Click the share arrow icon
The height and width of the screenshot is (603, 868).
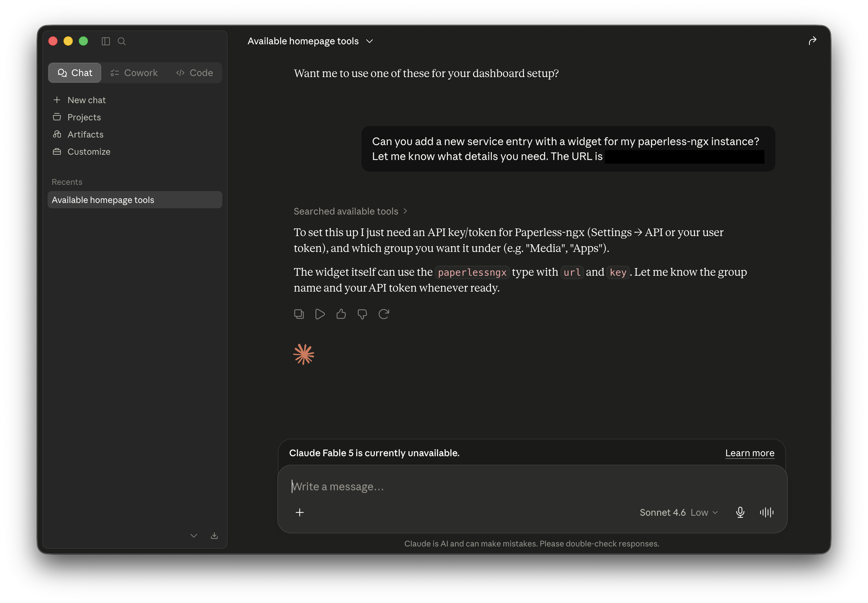[x=812, y=41]
